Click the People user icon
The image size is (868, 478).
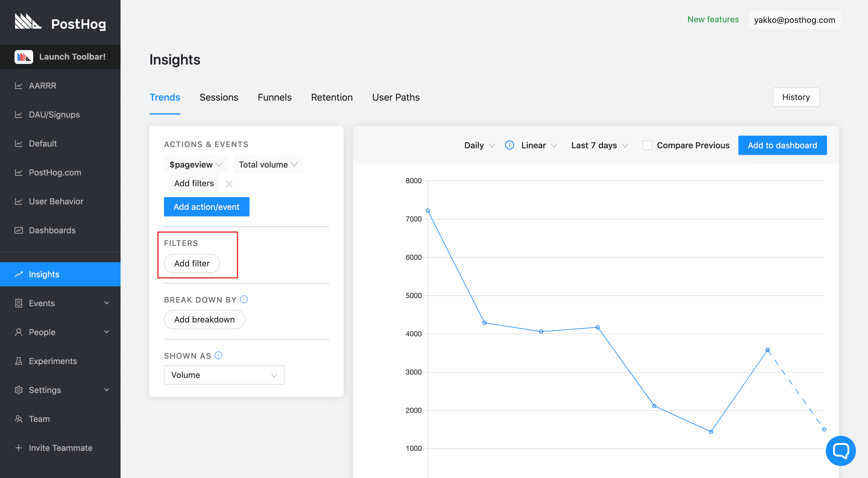18,332
